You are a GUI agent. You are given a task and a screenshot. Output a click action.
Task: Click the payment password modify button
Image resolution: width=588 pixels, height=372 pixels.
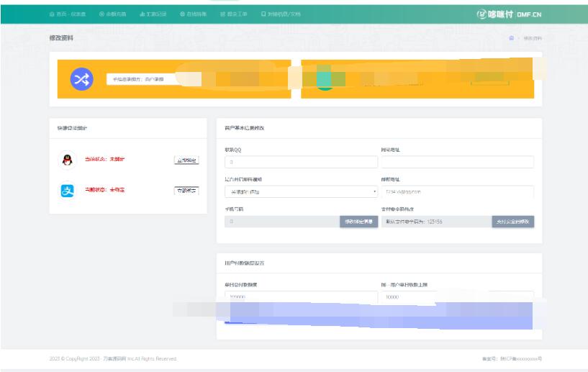[x=513, y=222]
